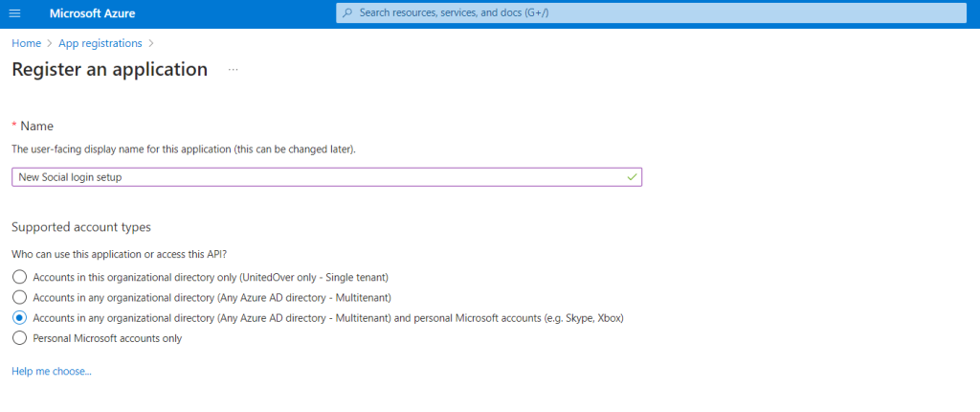Click the user-facing display name description text

click(x=183, y=149)
